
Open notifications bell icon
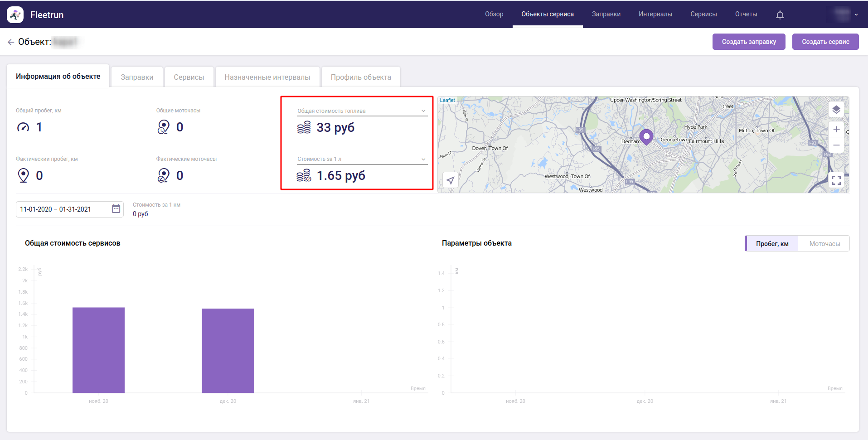coord(780,15)
